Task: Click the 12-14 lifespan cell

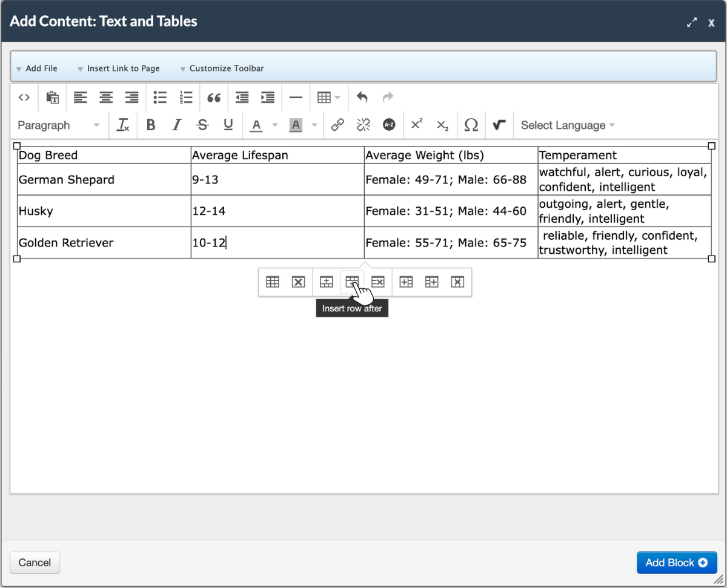Action: click(277, 211)
